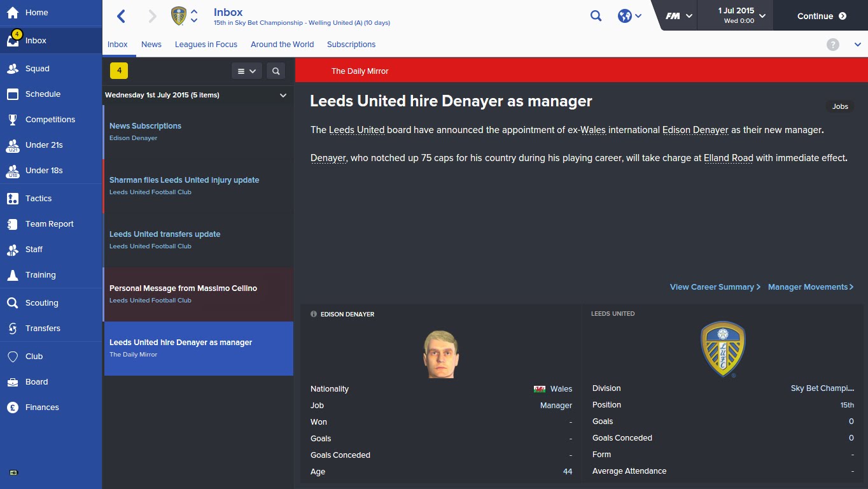This screenshot has width=868, height=489.
Task: Click the back navigation arrow
Action: pos(122,16)
